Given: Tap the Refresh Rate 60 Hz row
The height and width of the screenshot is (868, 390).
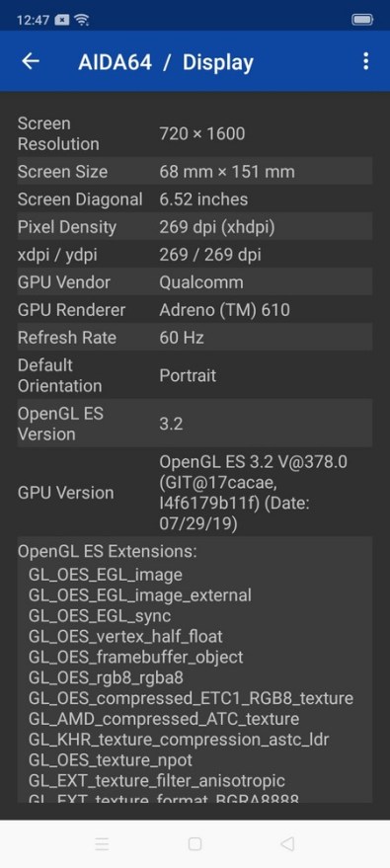Looking at the screenshot, I should pyautogui.click(x=195, y=337).
